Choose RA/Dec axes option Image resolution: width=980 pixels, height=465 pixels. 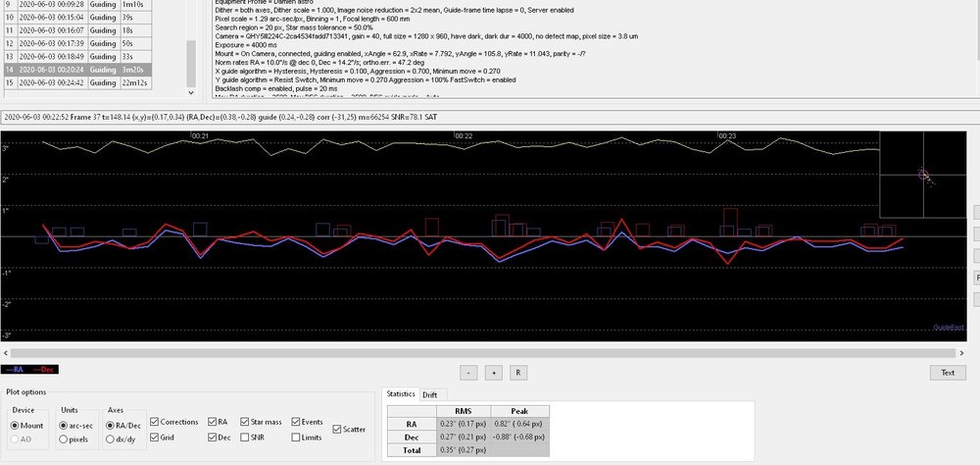coord(111,426)
